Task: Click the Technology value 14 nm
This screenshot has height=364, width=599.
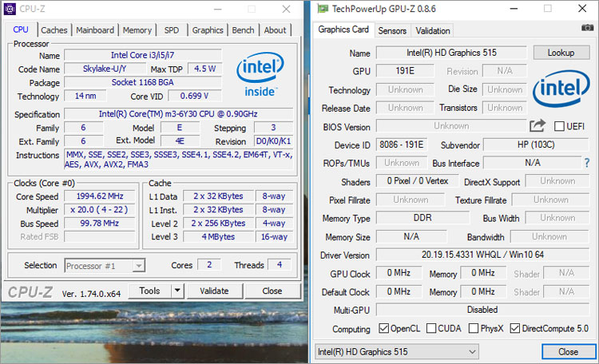Action: 85,96
